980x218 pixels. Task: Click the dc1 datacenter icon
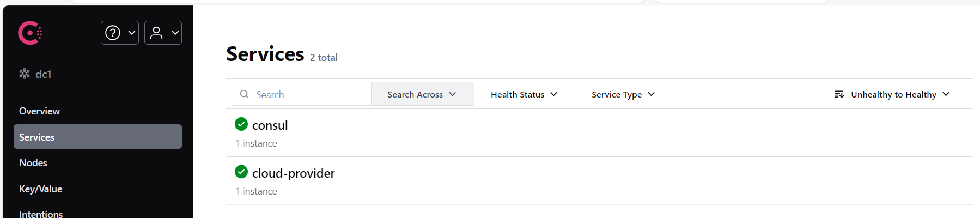[x=25, y=74]
